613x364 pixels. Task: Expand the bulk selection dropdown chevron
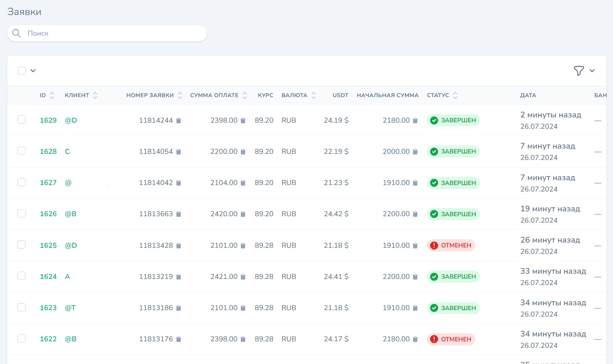pyautogui.click(x=33, y=71)
